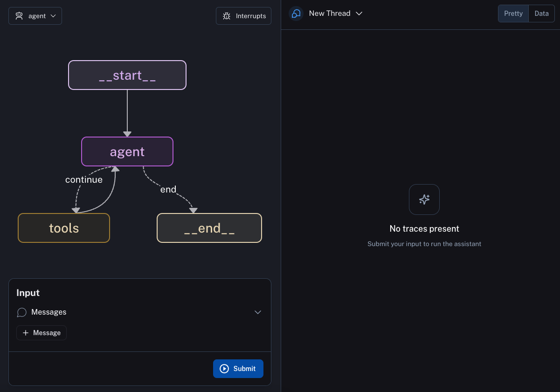Image resolution: width=560 pixels, height=392 pixels.
Task: Add a new Message entry
Action: [41, 333]
